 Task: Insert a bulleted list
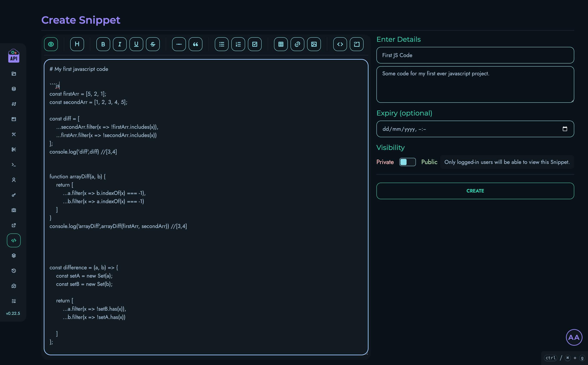click(x=222, y=44)
